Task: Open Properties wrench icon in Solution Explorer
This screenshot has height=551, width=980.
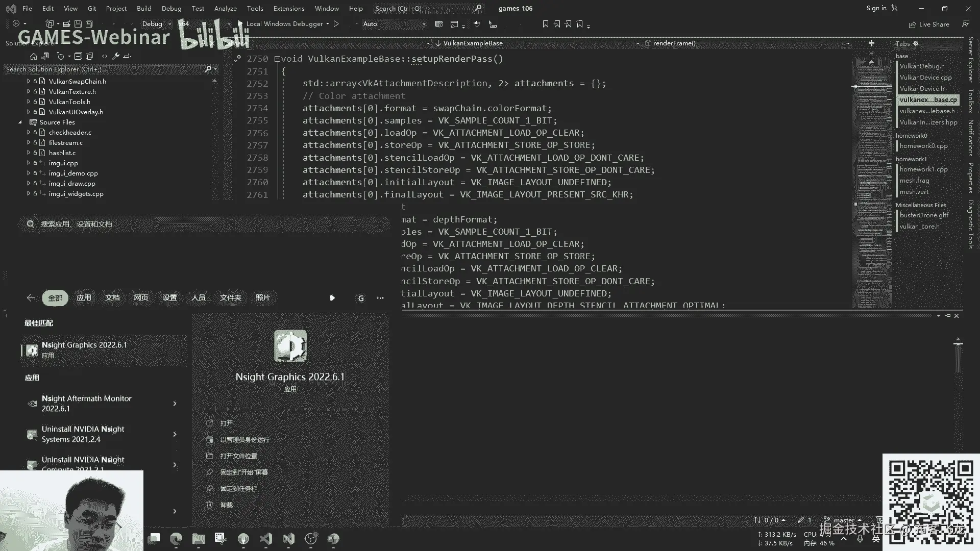Action: coord(116,56)
